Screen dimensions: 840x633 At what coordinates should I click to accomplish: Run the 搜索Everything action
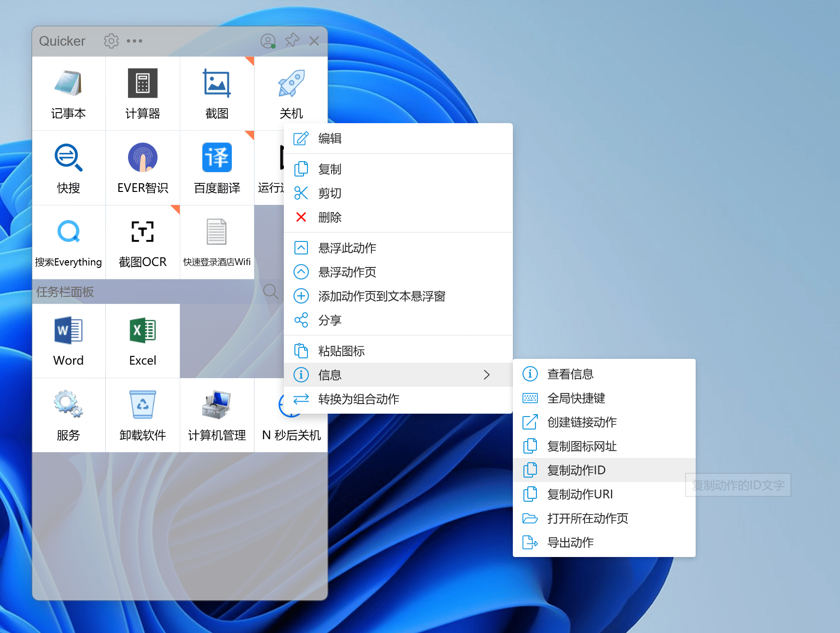click(68, 242)
